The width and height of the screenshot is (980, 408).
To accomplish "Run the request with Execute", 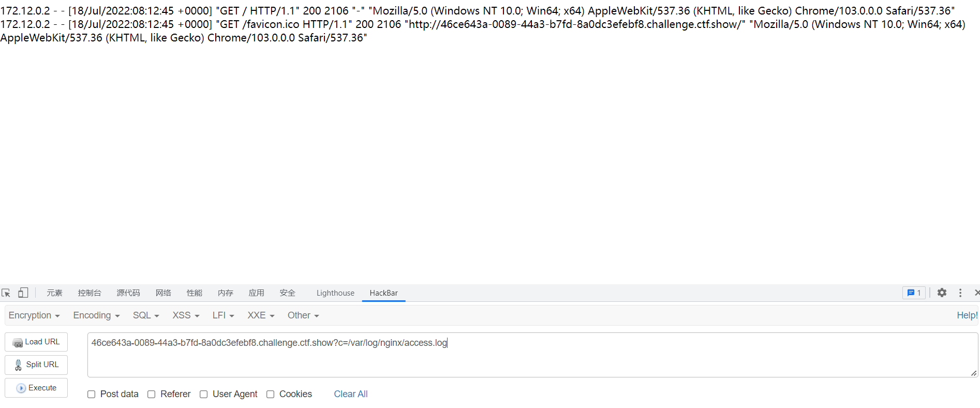I will pos(36,388).
